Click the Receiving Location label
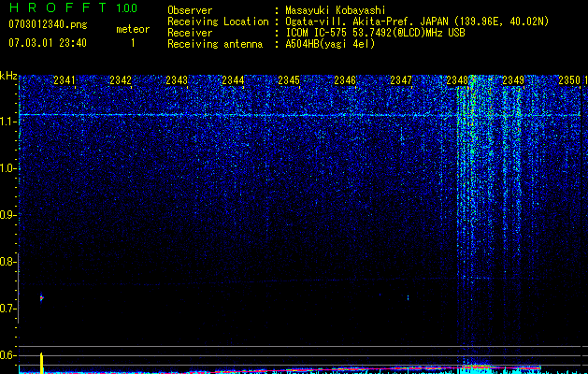This screenshot has height=374, width=588. point(218,22)
